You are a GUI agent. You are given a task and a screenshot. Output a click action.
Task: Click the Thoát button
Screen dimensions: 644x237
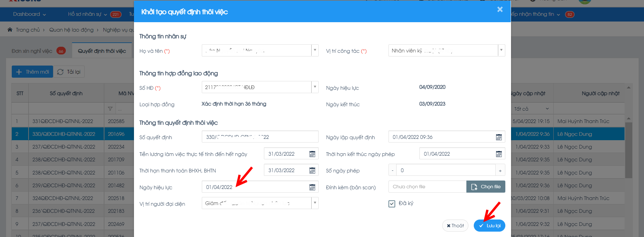click(455, 226)
